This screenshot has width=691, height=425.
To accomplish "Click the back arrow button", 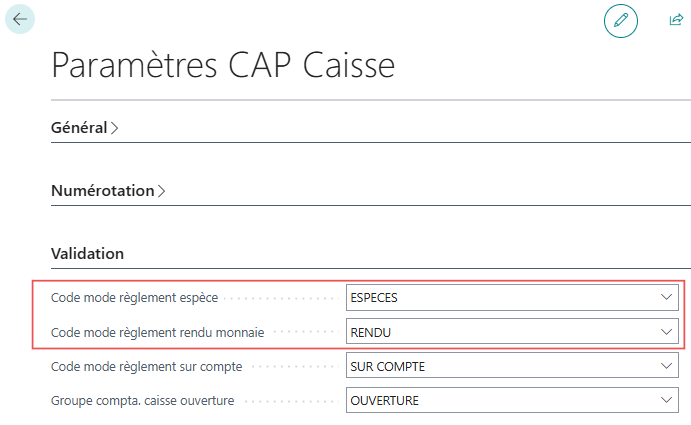I will pyautogui.click(x=20, y=19).
